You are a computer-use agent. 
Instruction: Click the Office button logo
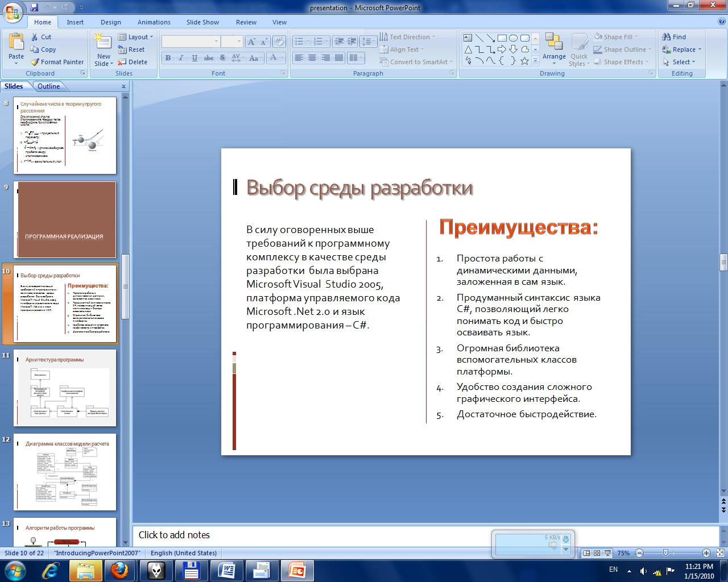click(x=13, y=11)
